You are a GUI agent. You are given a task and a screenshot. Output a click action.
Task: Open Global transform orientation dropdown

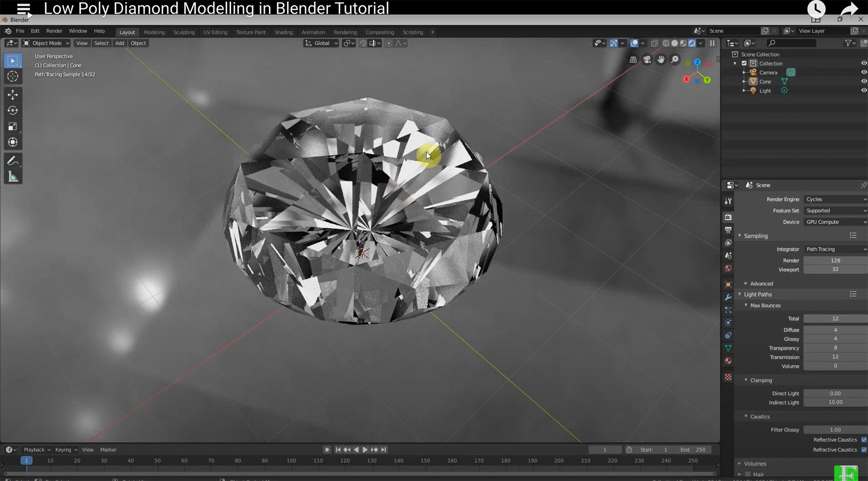(321, 43)
